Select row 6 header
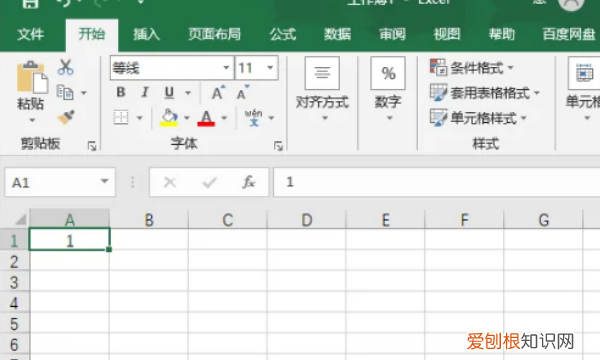Image resolution: width=600 pixels, height=360 pixels. click(14, 344)
